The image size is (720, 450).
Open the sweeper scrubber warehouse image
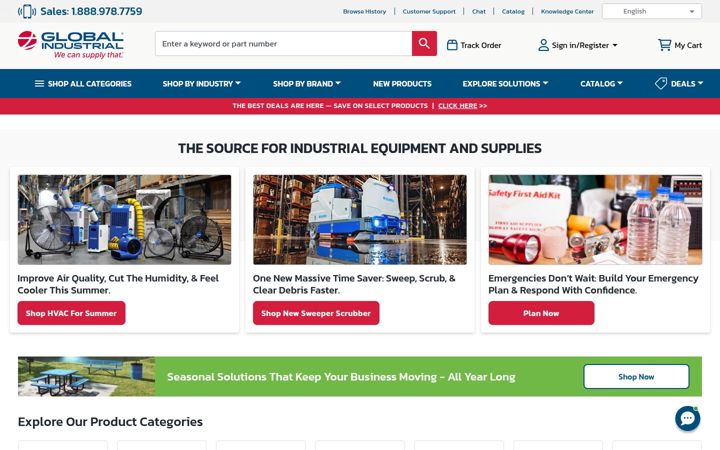coord(360,219)
